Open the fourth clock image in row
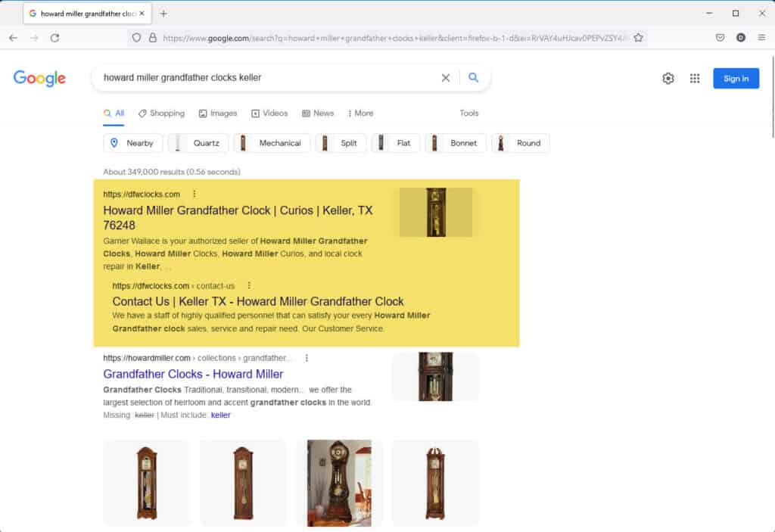 (435, 483)
